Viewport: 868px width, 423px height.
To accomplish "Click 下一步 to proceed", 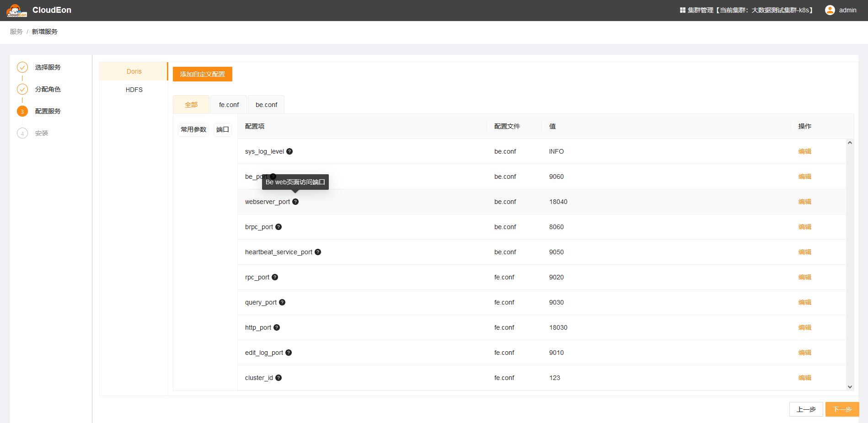I will (x=842, y=409).
